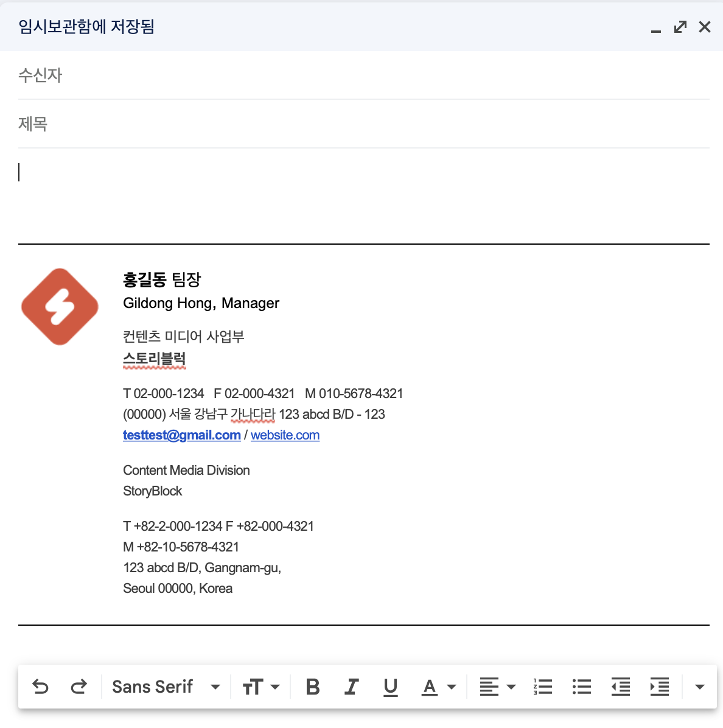
Task: Show more formatting options arrow
Action: 699,687
